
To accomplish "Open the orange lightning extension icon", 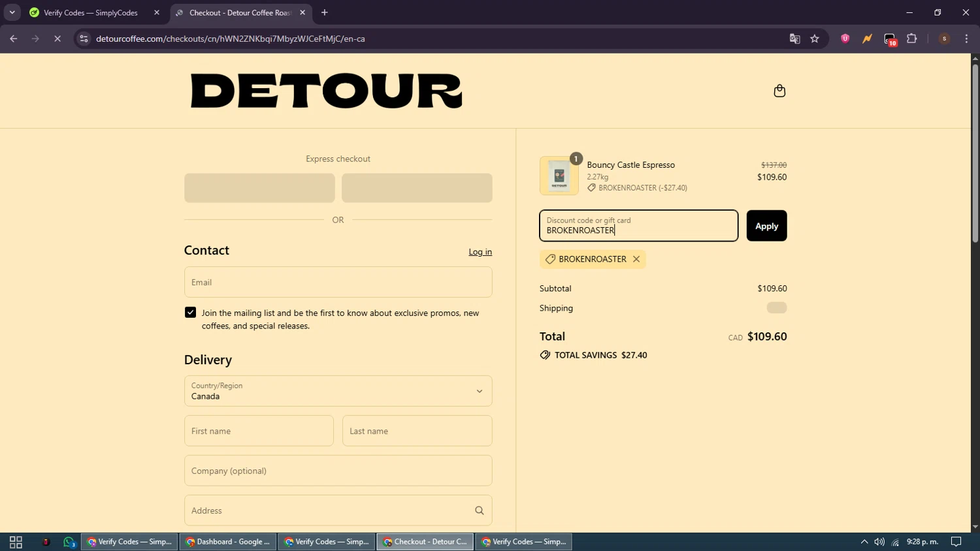I will pos(867,39).
